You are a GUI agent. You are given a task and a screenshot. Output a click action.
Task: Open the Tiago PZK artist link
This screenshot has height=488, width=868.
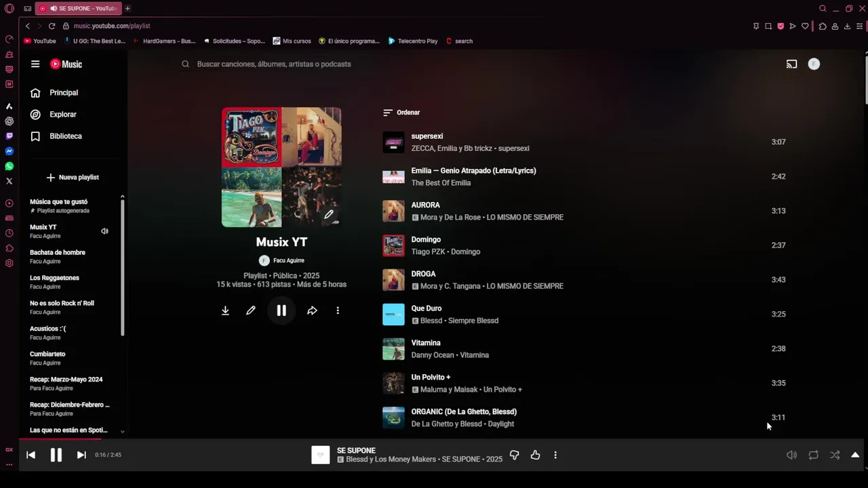click(428, 252)
